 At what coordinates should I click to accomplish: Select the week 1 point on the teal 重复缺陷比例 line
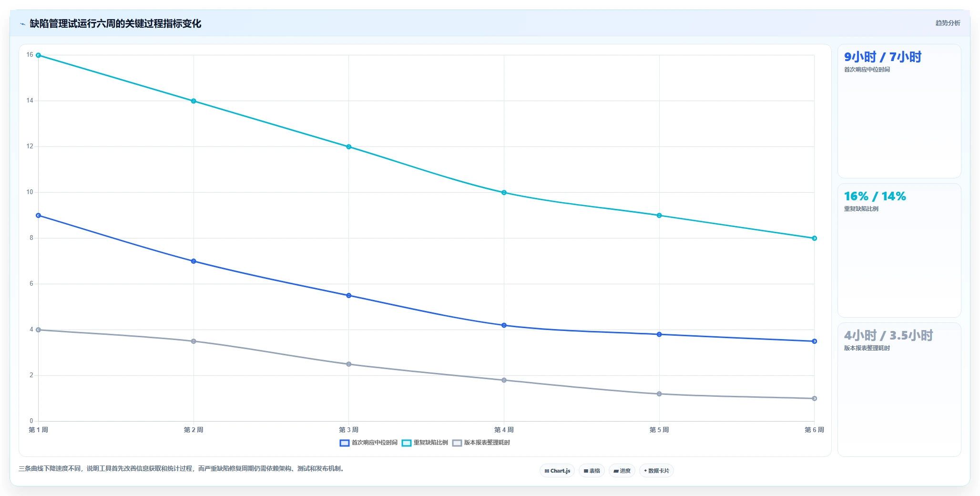tap(39, 55)
